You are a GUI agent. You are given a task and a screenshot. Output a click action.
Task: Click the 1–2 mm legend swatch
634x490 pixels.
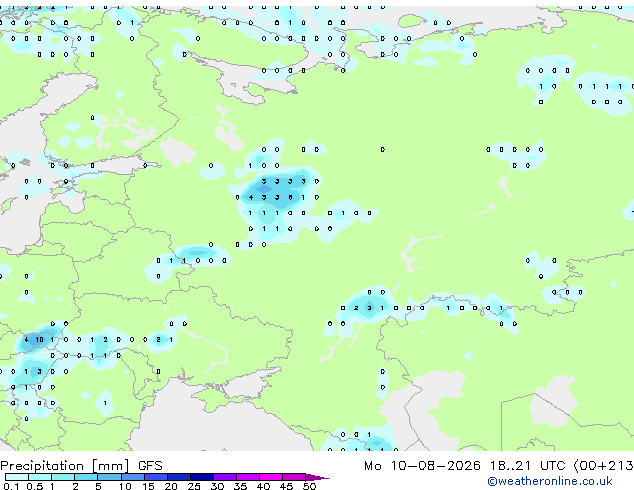click(63, 477)
